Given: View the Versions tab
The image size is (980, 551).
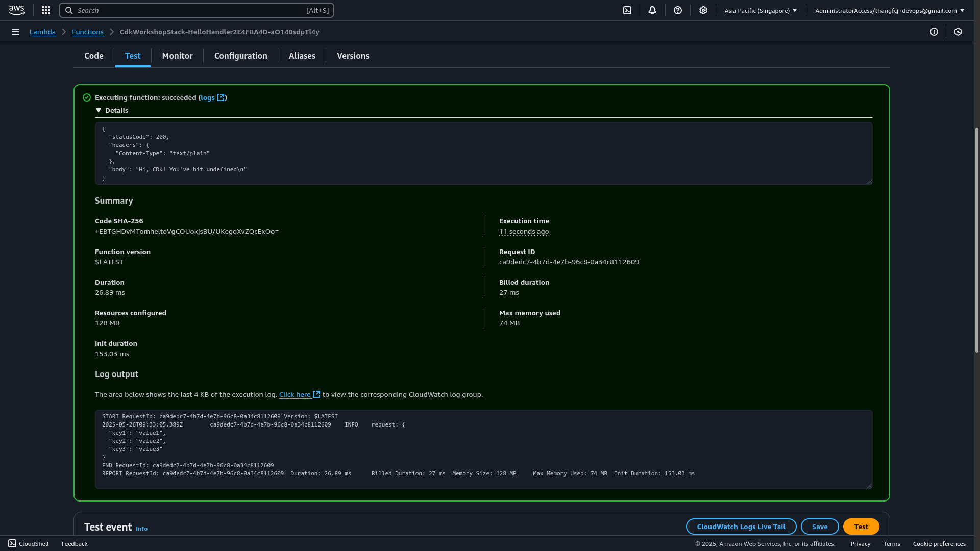Looking at the screenshot, I should point(353,56).
